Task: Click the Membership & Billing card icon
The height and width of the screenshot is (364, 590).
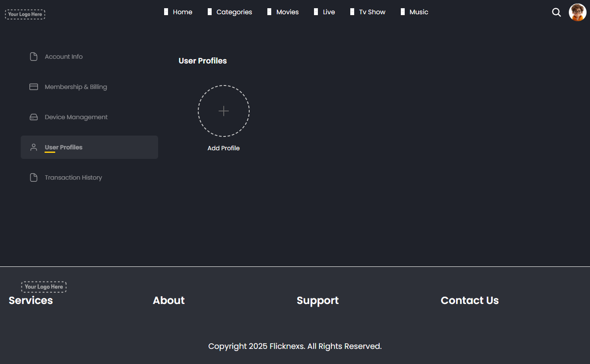Action: tap(34, 87)
